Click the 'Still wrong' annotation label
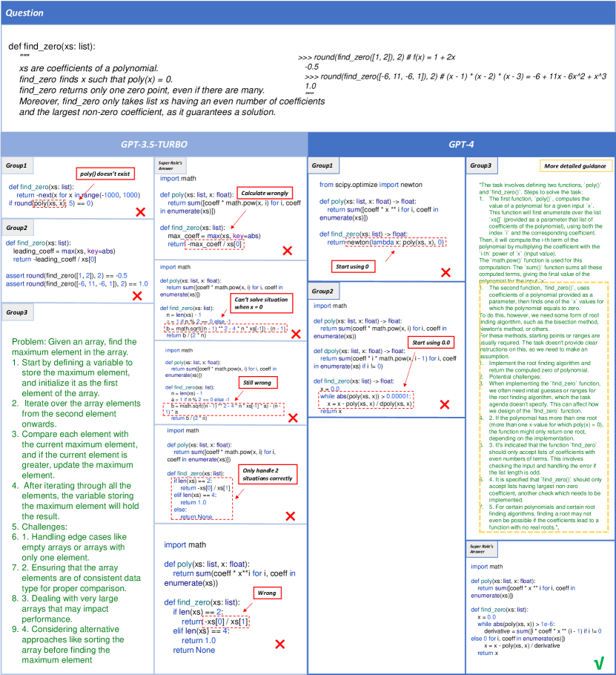 pos(257,382)
